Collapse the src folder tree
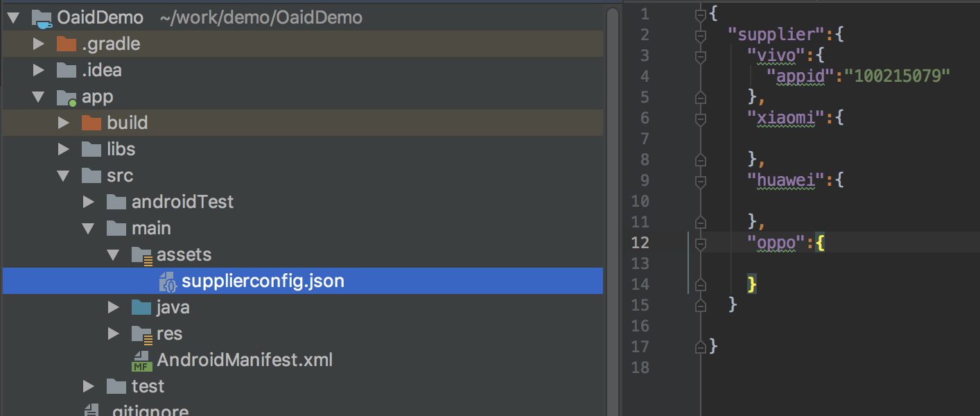Screen dimensions: 980x416 coord(64,176)
